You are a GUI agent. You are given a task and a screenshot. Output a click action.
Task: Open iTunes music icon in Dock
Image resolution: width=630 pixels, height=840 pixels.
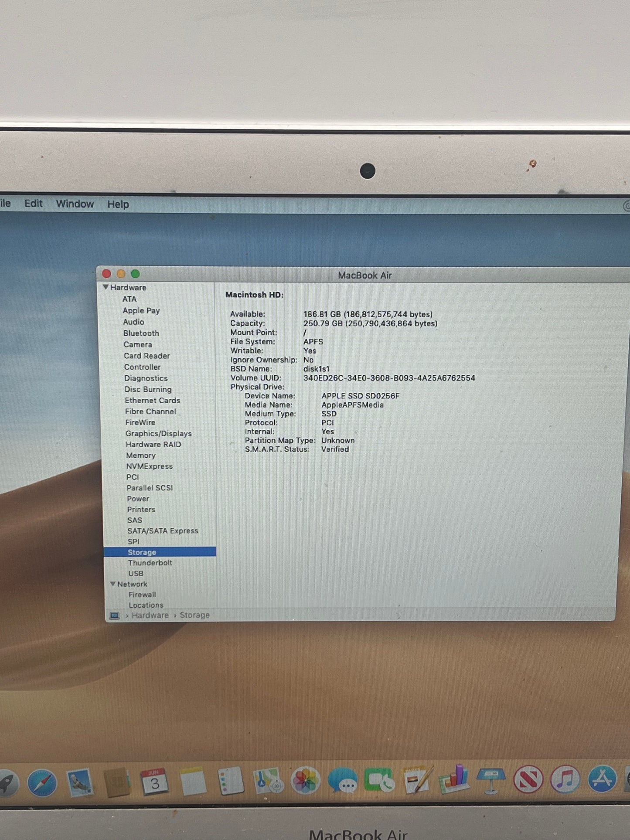565,779
